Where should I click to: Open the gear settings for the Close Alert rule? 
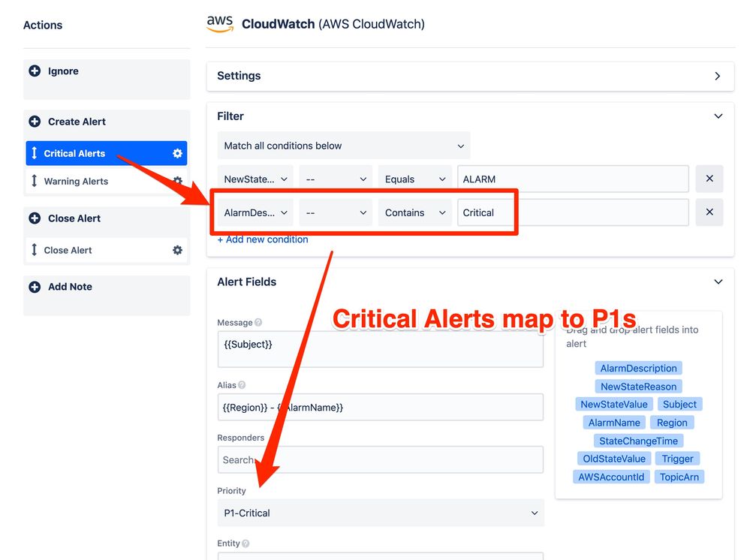[x=177, y=250]
